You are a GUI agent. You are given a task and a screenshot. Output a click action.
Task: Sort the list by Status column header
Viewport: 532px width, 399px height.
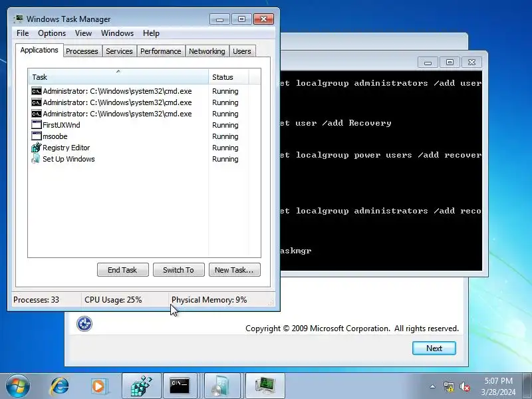click(228, 77)
